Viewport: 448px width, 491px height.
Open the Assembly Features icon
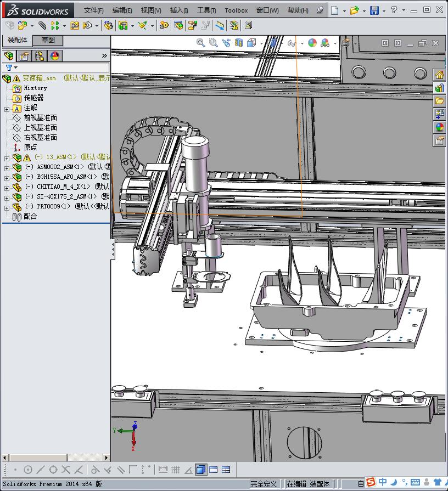pyautogui.click(x=123, y=25)
